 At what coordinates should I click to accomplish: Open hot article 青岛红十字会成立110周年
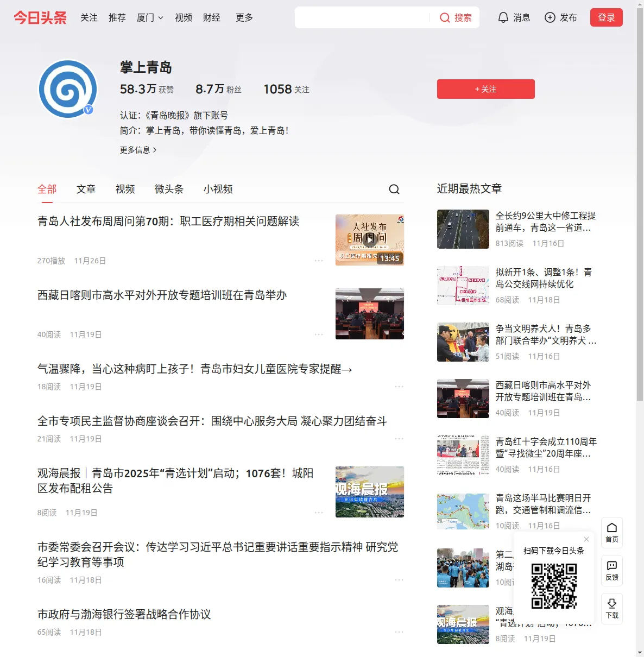546,447
